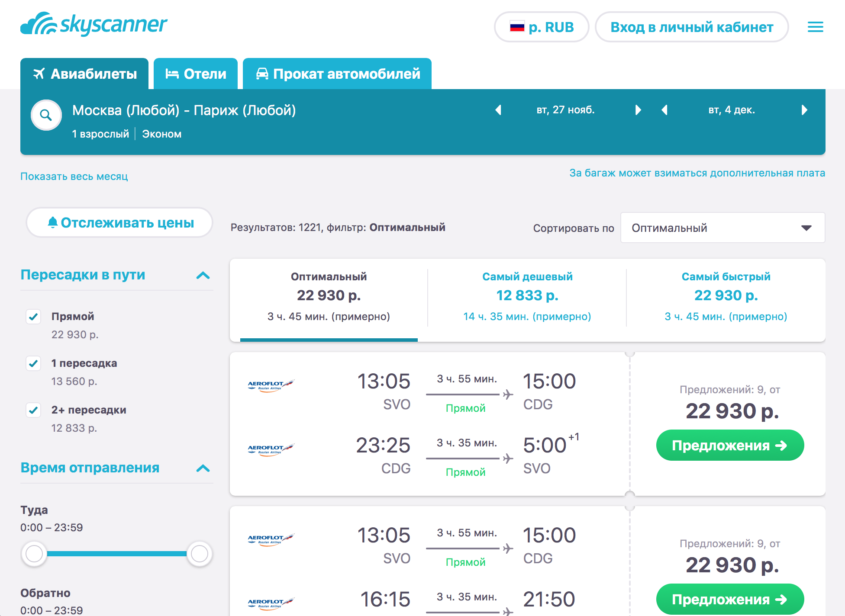Switch to the Авиабилеты tab
Screen dimensions: 845x616
click(84, 74)
